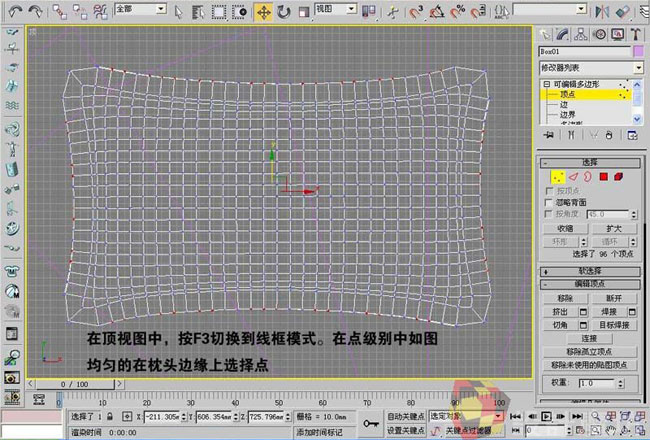Select the 边界 sub-object in stack
This screenshot has width=650, height=440.
(568, 114)
